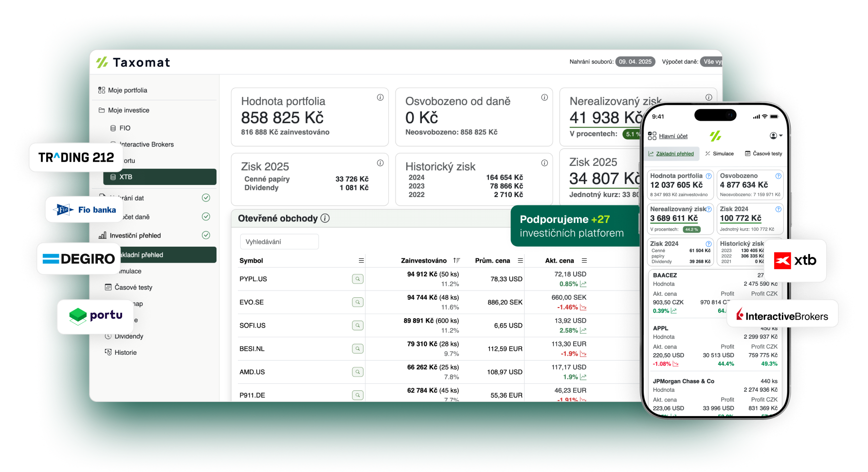Click the info icon on Hodnota portfolia card

(x=380, y=97)
